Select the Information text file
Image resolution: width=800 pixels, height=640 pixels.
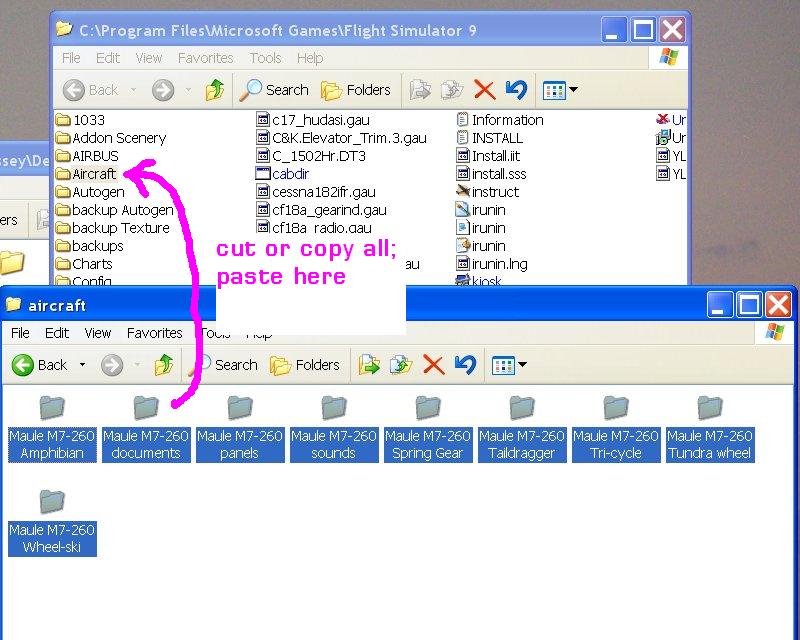(x=499, y=120)
